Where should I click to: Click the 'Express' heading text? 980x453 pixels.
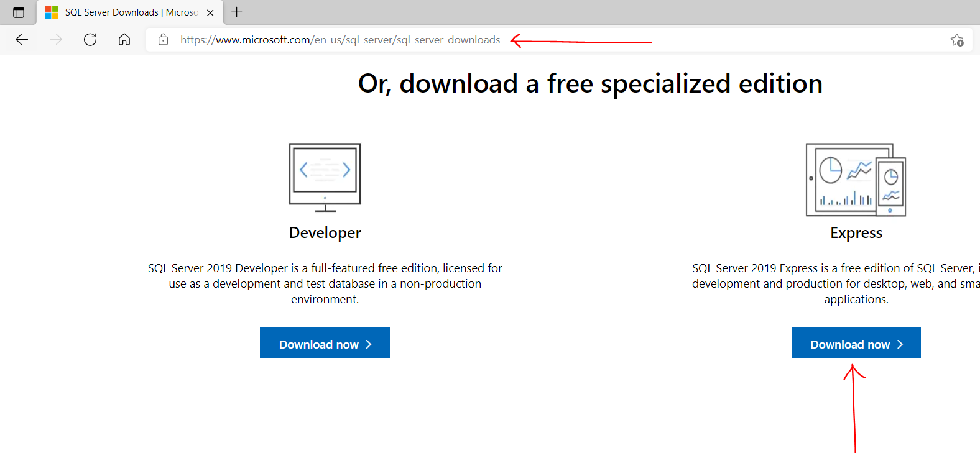pyautogui.click(x=856, y=232)
